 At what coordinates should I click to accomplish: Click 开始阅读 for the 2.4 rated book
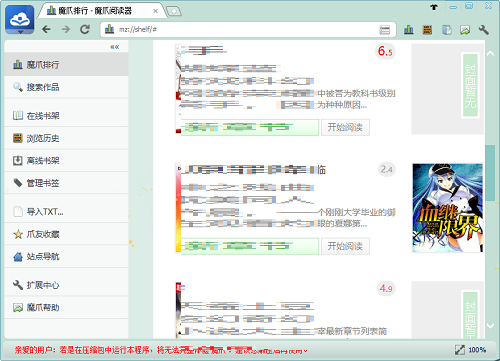pyautogui.click(x=345, y=246)
